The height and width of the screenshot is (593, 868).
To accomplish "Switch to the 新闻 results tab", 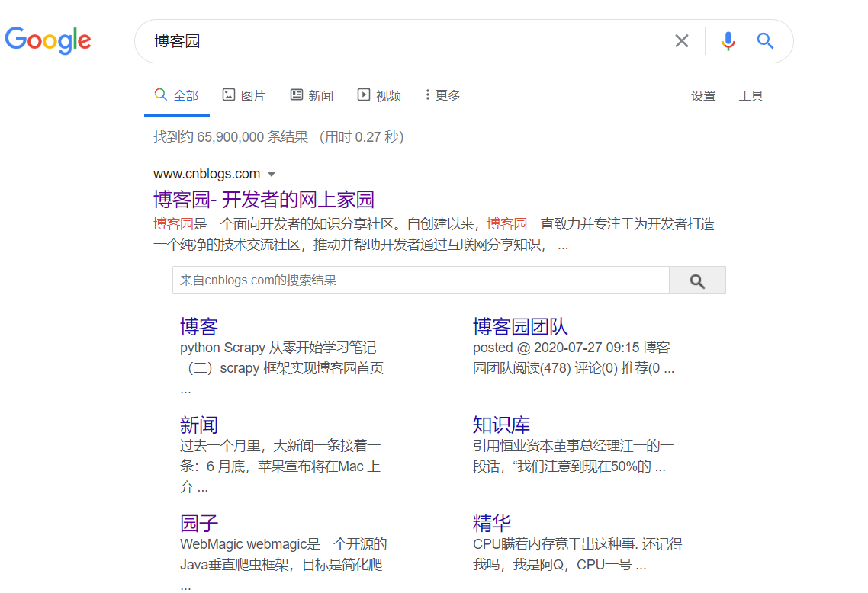I will coord(321,96).
